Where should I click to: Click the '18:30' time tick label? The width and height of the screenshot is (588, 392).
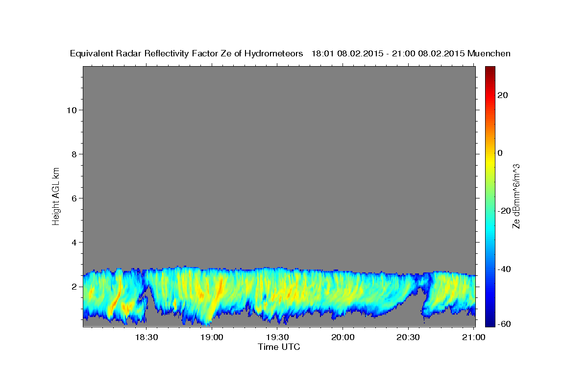coord(146,338)
